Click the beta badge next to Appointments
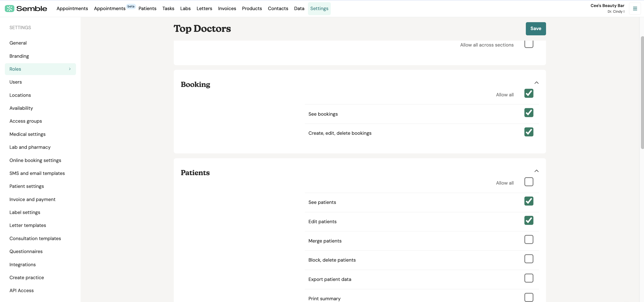This screenshot has width=644, height=302. (131, 7)
